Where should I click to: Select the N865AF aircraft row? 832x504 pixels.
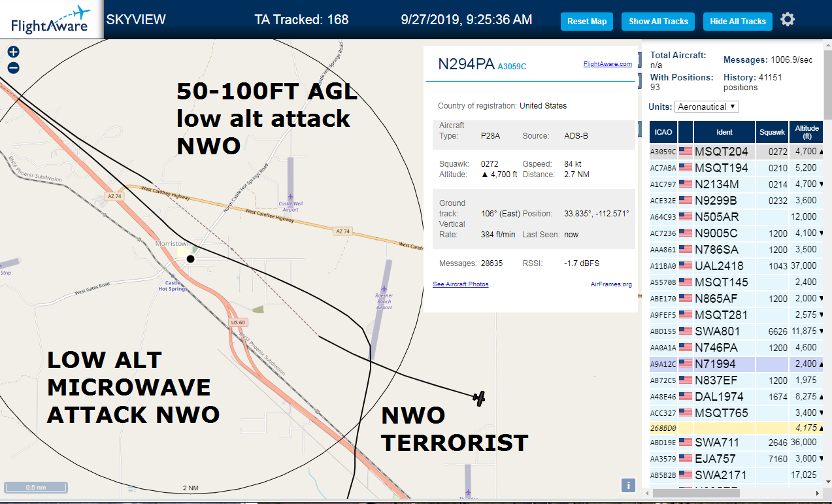(x=737, y=299)
